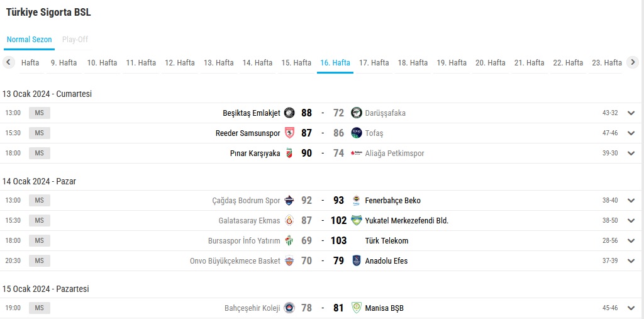Select the 12. Hafta week tab
This screenshot has height=319, width=644.
180,63
